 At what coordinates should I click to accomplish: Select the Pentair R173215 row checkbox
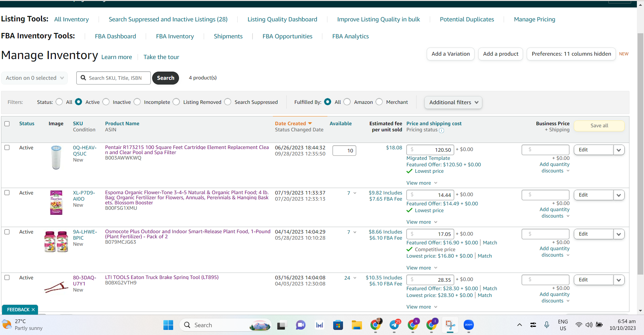coord(7,147)
